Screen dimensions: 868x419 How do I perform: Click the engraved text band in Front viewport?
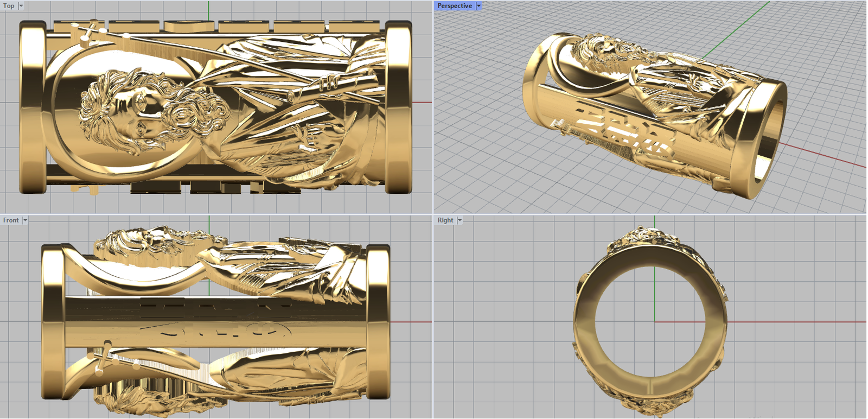point(217,320)
